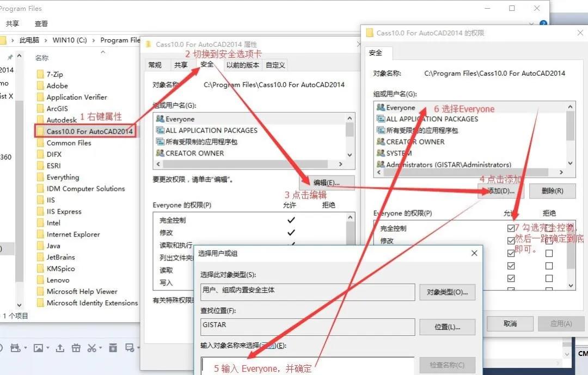Image resolution: width=588 pixels, height=375 pixels.
Task: Toggle fourth-row Allow checkbox in permissions list
Action: pos(511,265)
